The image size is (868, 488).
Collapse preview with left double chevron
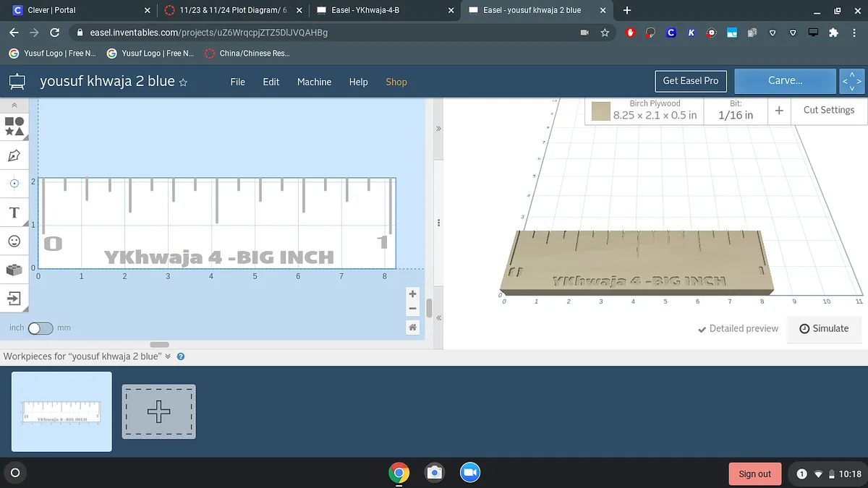pyautogui.click(x=438, y=317)
